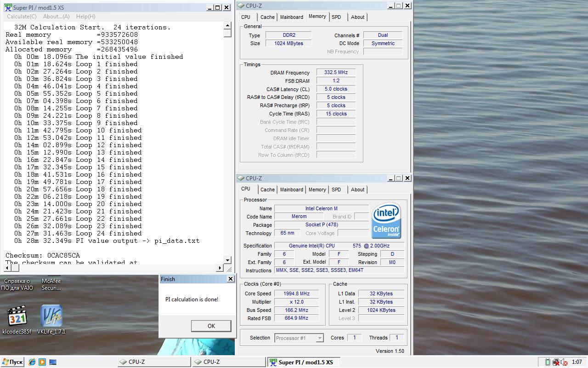The image size is (588, 368).
Task: Click the Multiplier value x 12.0
Action: click(x=296, y=302)
